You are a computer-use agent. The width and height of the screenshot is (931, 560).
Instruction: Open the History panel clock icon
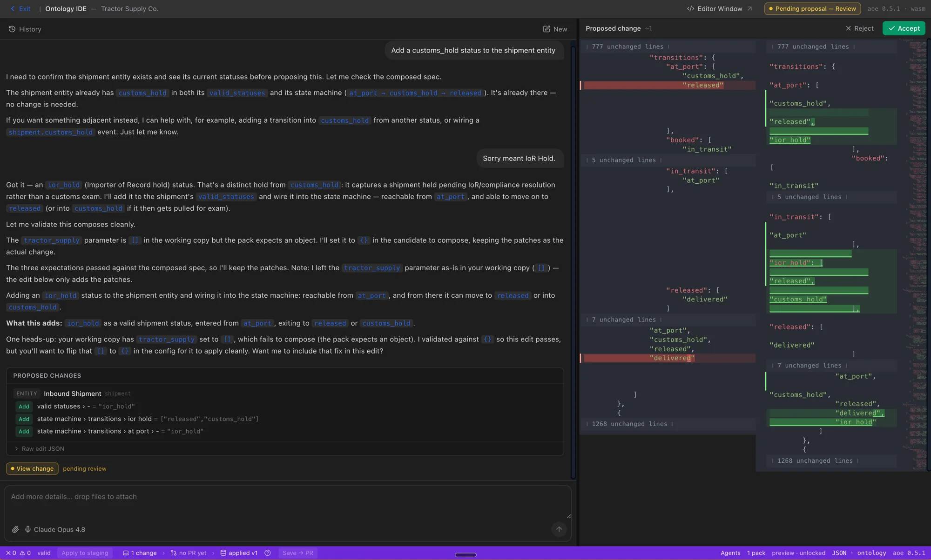coord(12,29)
